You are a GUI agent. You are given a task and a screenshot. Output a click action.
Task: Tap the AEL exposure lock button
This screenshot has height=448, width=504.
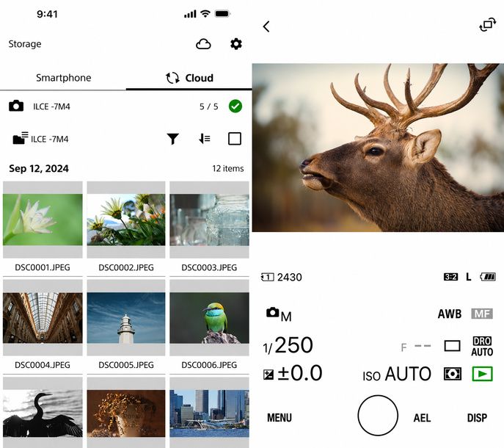pos(422,418)
